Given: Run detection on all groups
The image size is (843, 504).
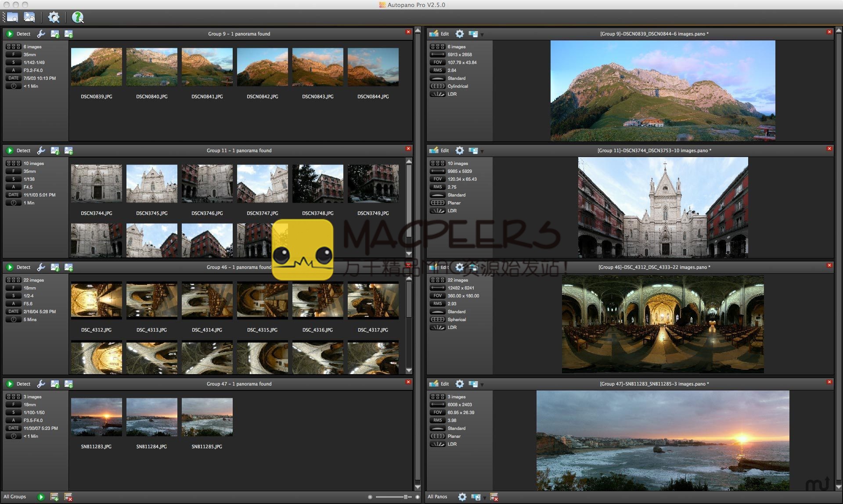Looking at the screenshot, I should point(41,497).
